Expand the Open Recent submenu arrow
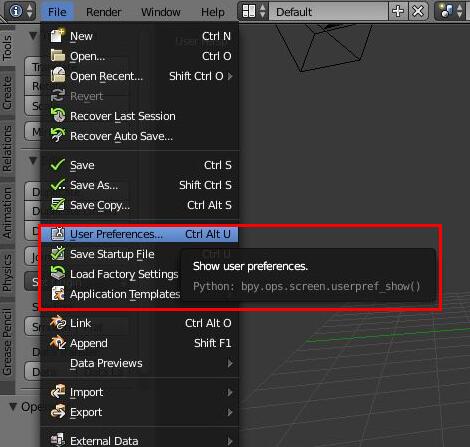The height and width of the screenshot is (447, 470). click(x=230, y=76)
